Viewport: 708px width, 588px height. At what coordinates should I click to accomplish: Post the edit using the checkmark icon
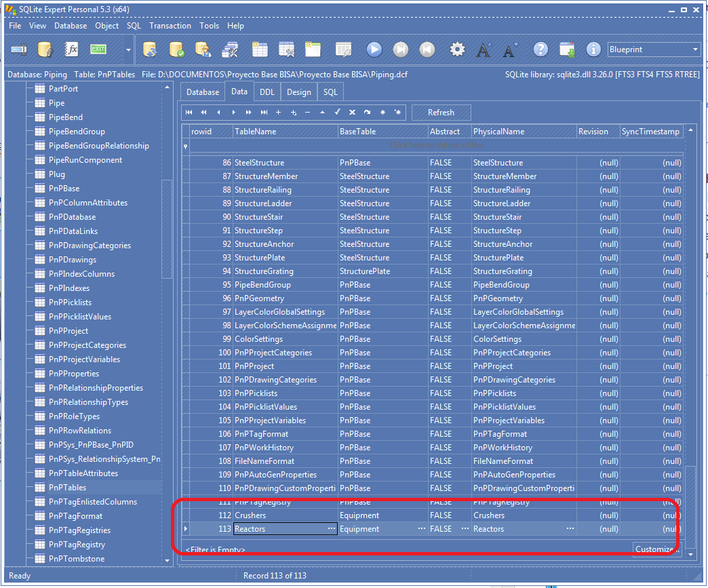(337, 112)
